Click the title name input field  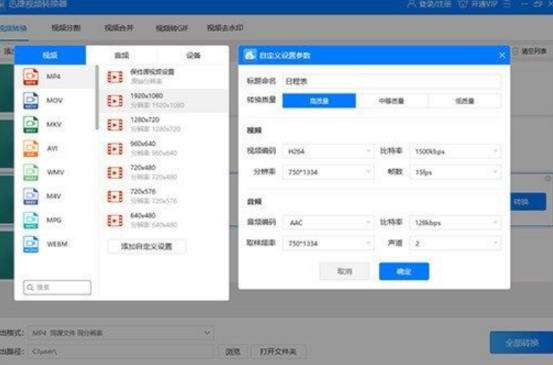391,81
